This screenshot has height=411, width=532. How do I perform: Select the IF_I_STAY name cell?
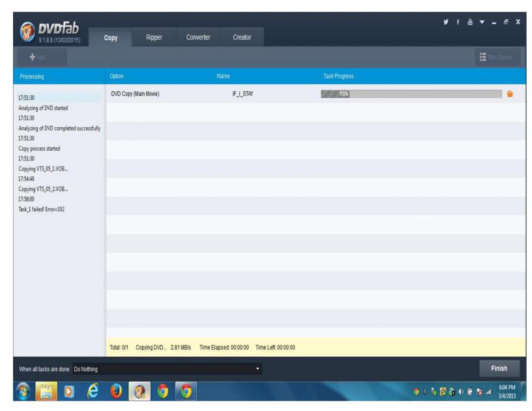tap(243, 94)
